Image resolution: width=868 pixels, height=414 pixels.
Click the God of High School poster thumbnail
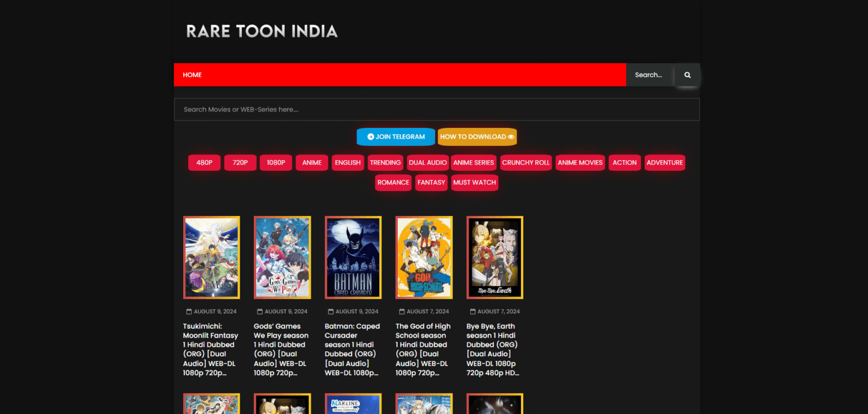[x=424, y=257]
